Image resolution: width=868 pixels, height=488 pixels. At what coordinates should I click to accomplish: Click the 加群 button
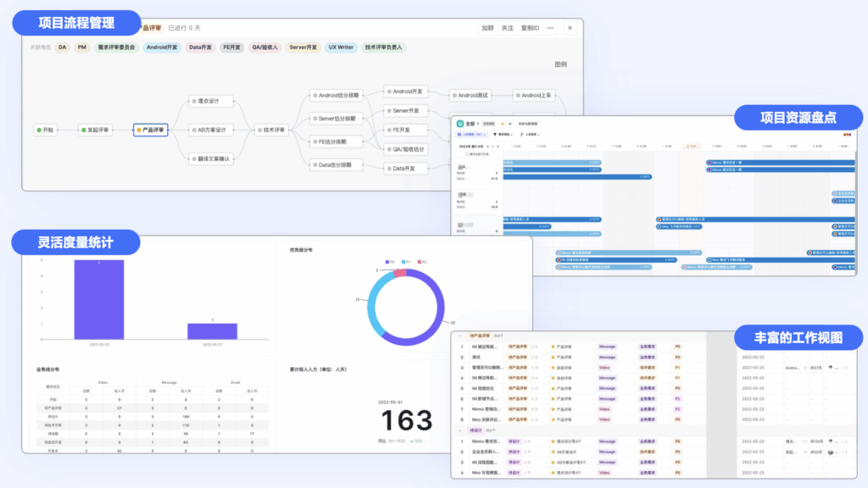[487, 28]
